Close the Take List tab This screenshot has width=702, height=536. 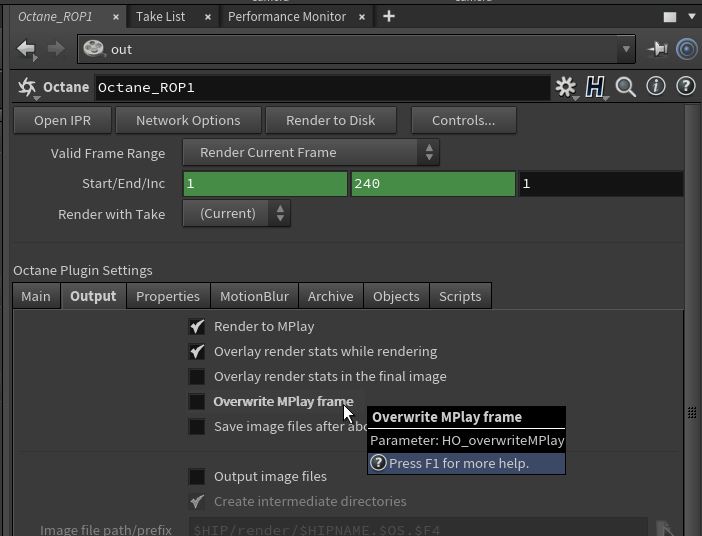208,17
